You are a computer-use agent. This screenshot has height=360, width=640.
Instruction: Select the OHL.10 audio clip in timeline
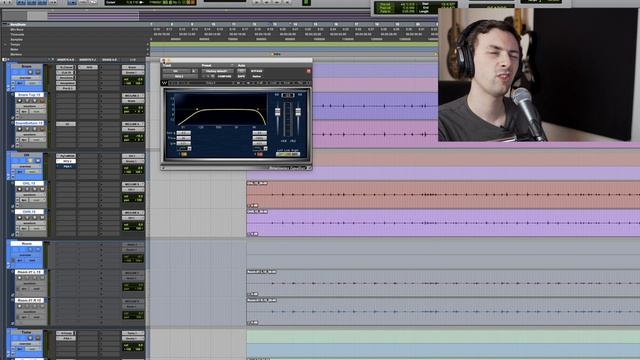pyautogui.click(x=443, y=195)
